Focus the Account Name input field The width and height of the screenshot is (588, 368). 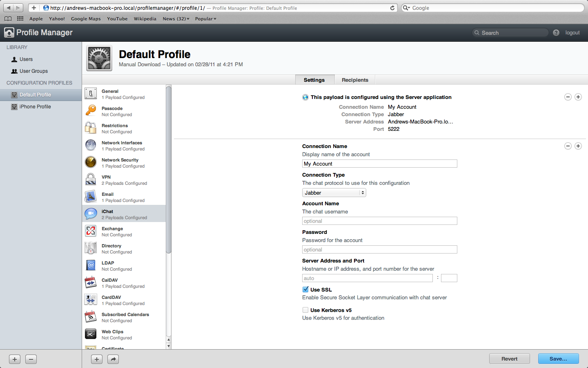click(379, 221)
